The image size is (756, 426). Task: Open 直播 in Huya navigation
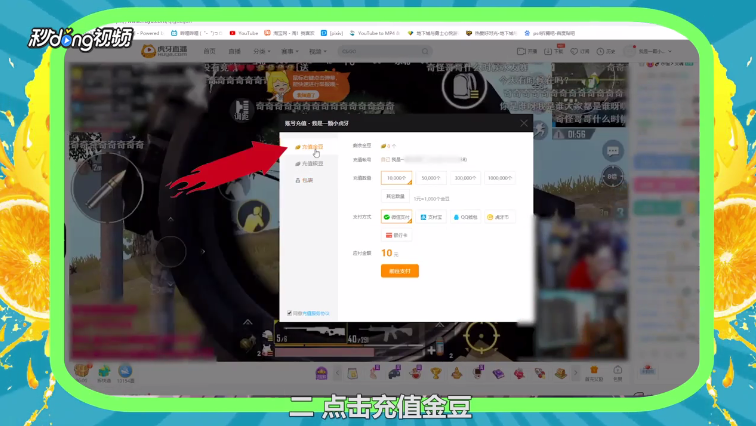tap(234, 51)
